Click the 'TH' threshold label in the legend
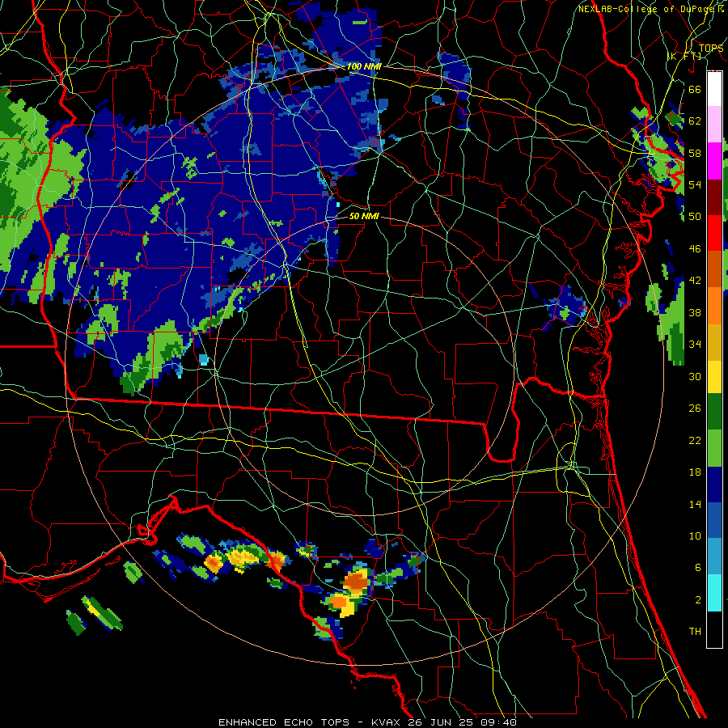Screen dimensions: 728x728 coord(695,632)
